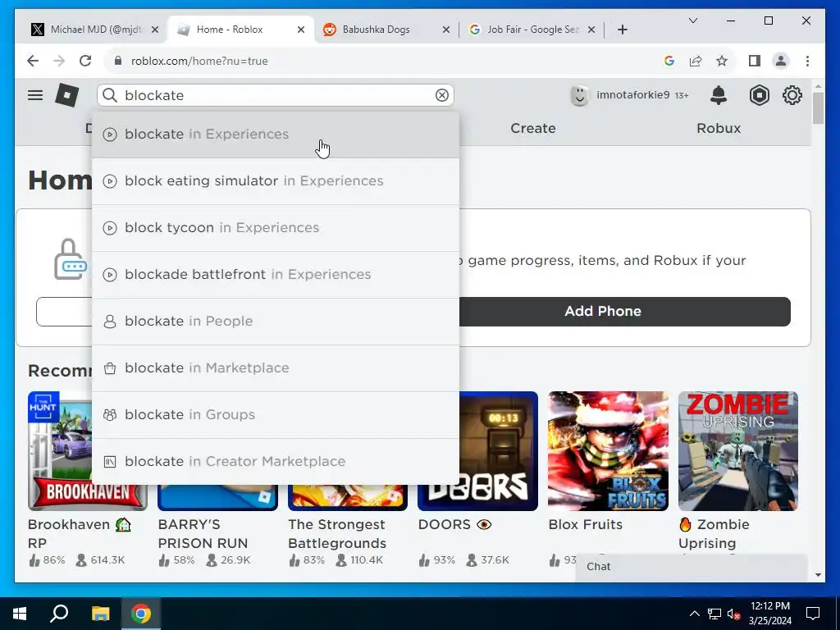Screen dimensions: 840x630
Task: Choose block tycoon suggestion
Action: pyautogui.click(x=276, y=228)
